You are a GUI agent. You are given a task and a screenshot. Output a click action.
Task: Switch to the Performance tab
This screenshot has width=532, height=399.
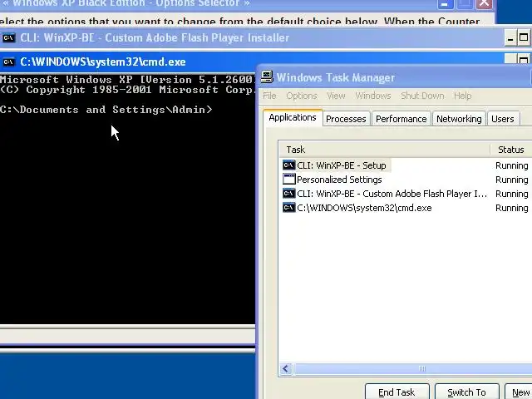401,119
